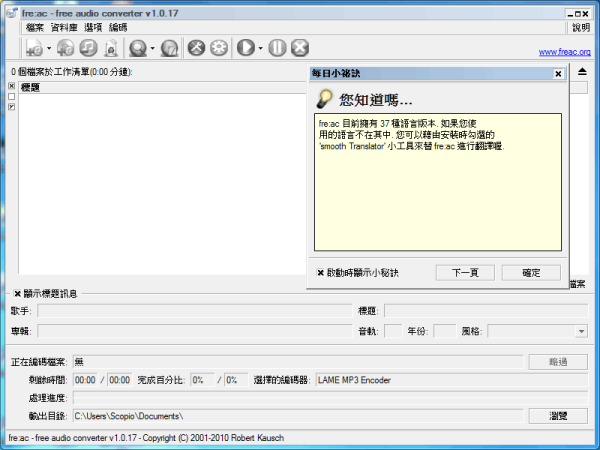600x450 pixels.
Task: Open the 資料庫 menu
Action: 64,27
